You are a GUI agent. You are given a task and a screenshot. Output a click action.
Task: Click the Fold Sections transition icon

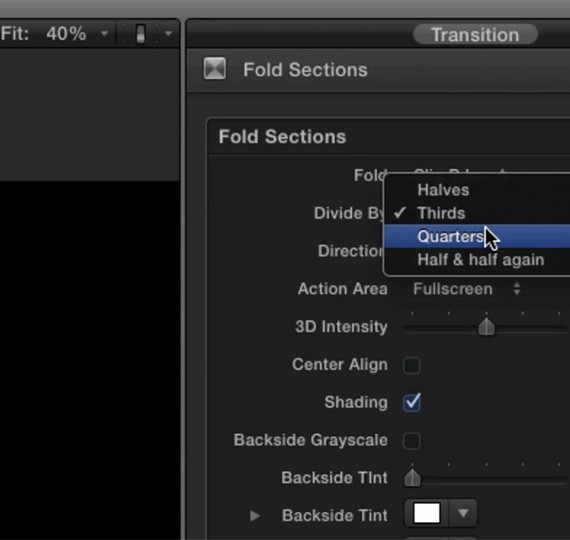click(x=214, y=68)
